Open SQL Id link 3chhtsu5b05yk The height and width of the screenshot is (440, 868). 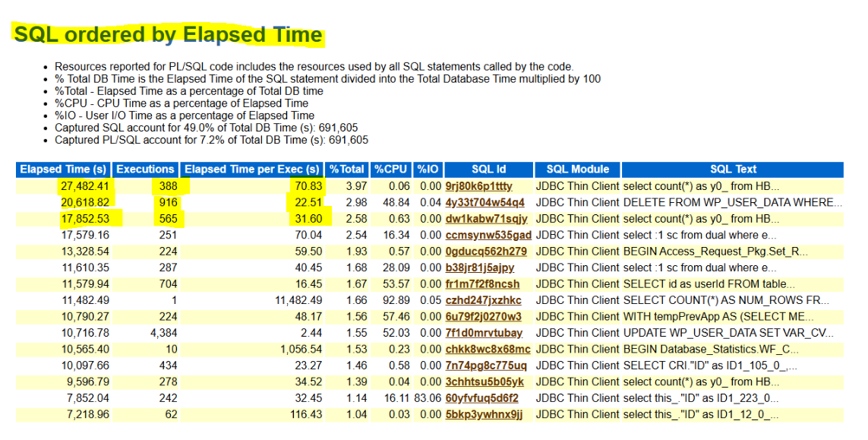[x=485, y=382]
